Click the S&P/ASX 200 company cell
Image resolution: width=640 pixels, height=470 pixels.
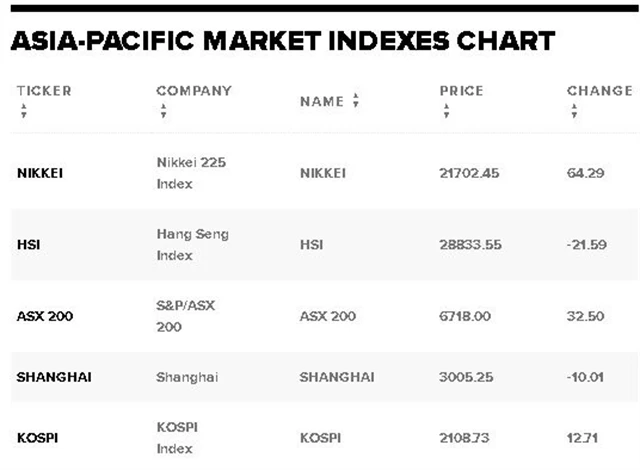click(x=185, y=316)
